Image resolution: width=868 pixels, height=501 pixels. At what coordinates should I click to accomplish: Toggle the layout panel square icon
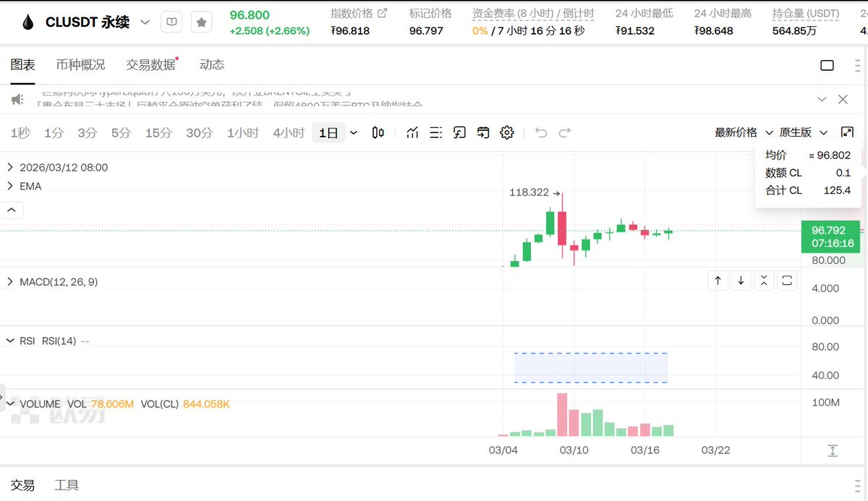click(827, 66)
